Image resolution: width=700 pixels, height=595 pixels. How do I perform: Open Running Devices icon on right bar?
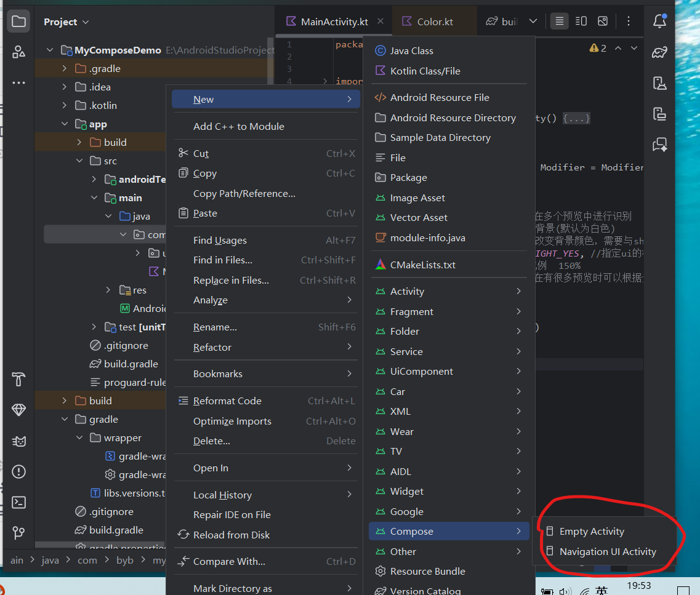(x=660, y=114)
